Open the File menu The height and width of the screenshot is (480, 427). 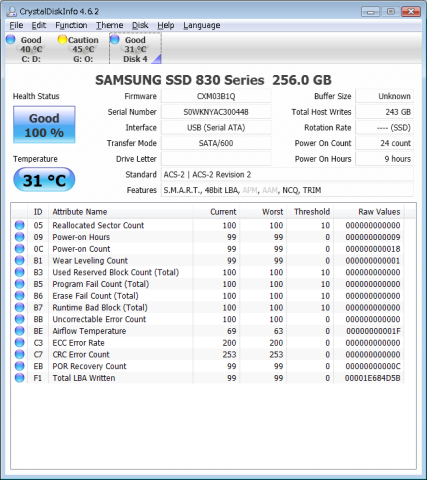(16, 25)
